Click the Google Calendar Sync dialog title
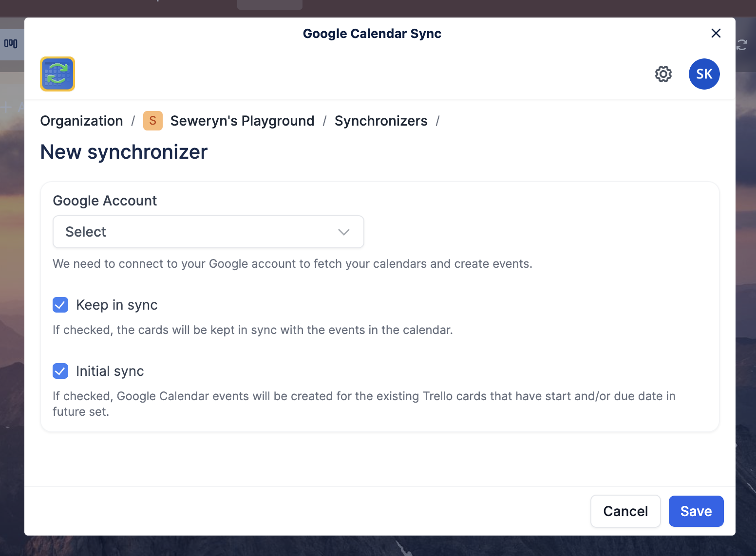 [x=372, y=34]
